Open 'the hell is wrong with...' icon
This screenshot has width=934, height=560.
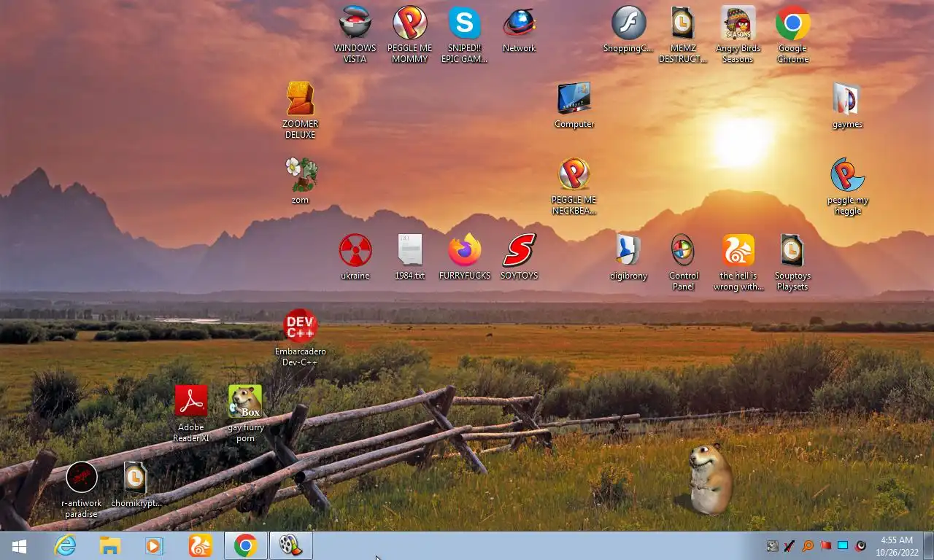pos(738,262)
